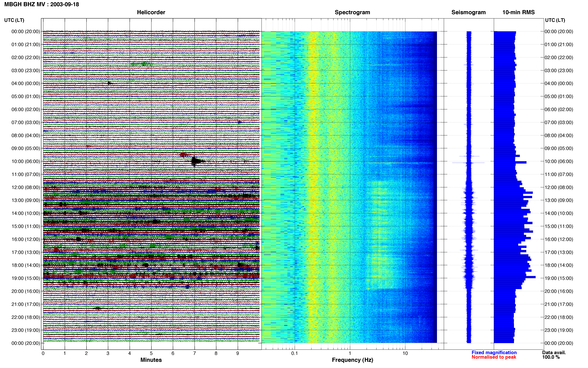
Task: Click UTC (LT) label beside the RMS axis
Action: (555, 20)
